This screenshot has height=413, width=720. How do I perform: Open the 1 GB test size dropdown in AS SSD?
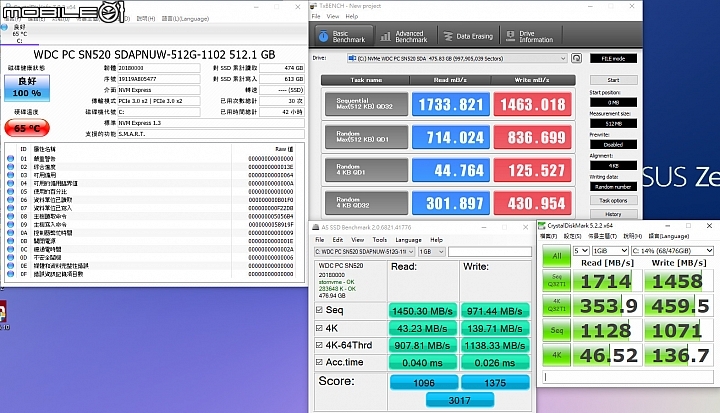[x=432, y=252]
